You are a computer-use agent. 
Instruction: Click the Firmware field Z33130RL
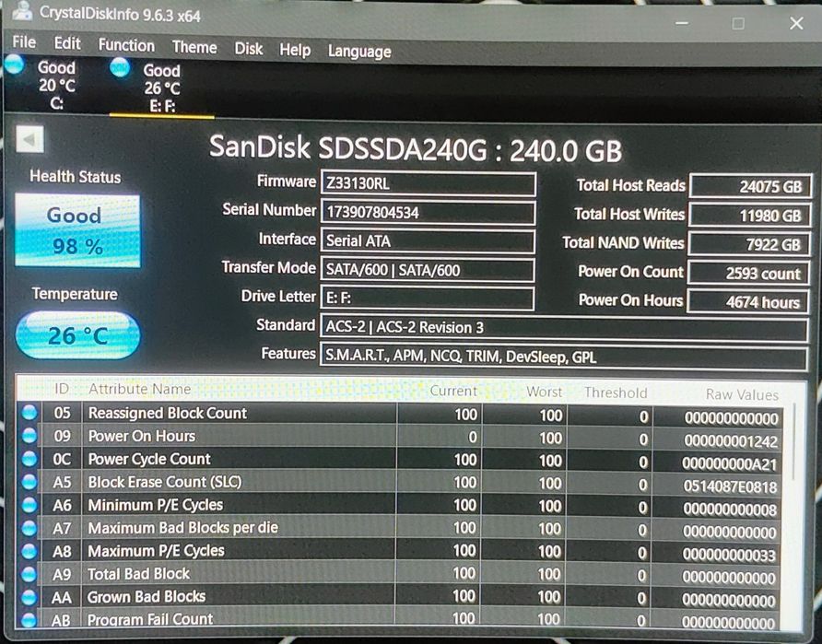[428, 183]
